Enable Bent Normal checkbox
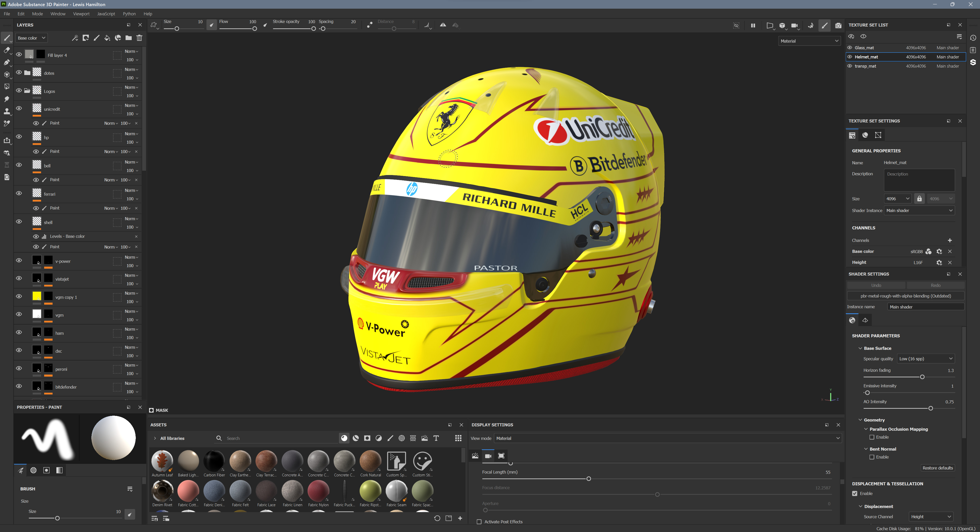The image size is (980, 532). tap(872, 457)
